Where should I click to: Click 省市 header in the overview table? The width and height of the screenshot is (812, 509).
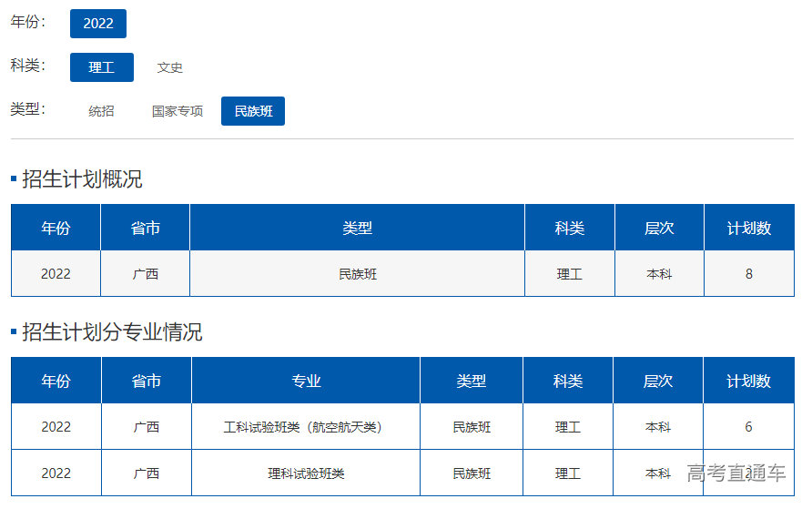pos(145,228)
